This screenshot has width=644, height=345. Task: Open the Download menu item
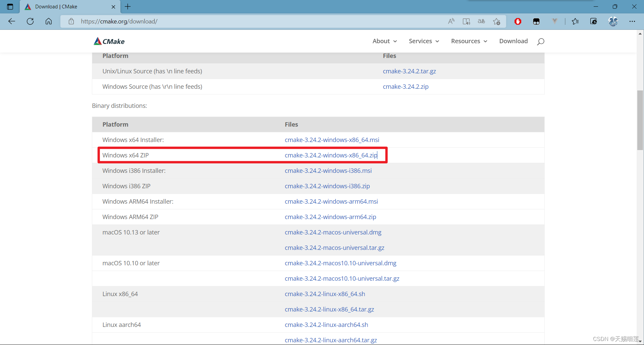[x=514, y=41]
